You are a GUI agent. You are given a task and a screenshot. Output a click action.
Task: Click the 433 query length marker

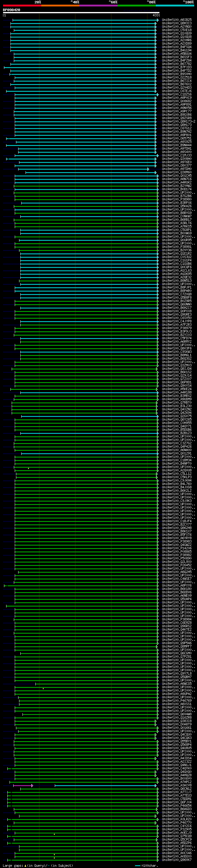pyautogui.click(x=155, y=15)
